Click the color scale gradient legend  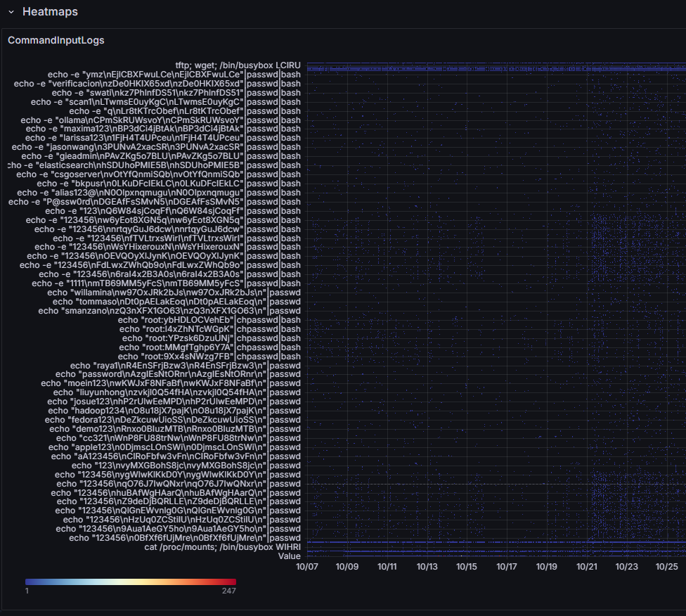[x=131, y=582]
